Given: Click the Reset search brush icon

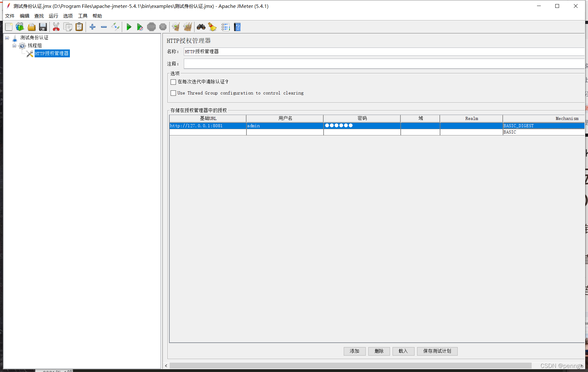Looking at the screenshot, I should coord(212,27).
